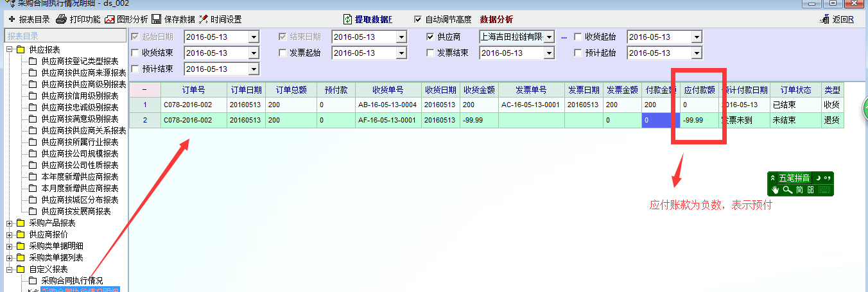This screenshot has height=292, width=868.
Task: Uncheck the 供应商 filter checkbox
Action: tap(430, 37)
